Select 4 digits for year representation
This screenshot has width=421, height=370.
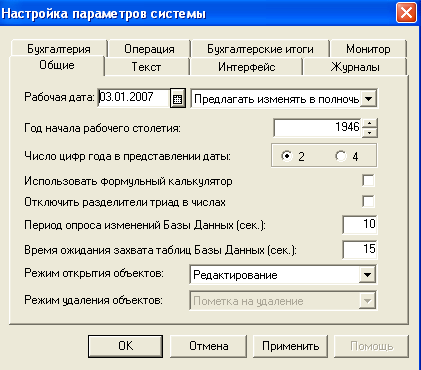click(x=341, y=156)
